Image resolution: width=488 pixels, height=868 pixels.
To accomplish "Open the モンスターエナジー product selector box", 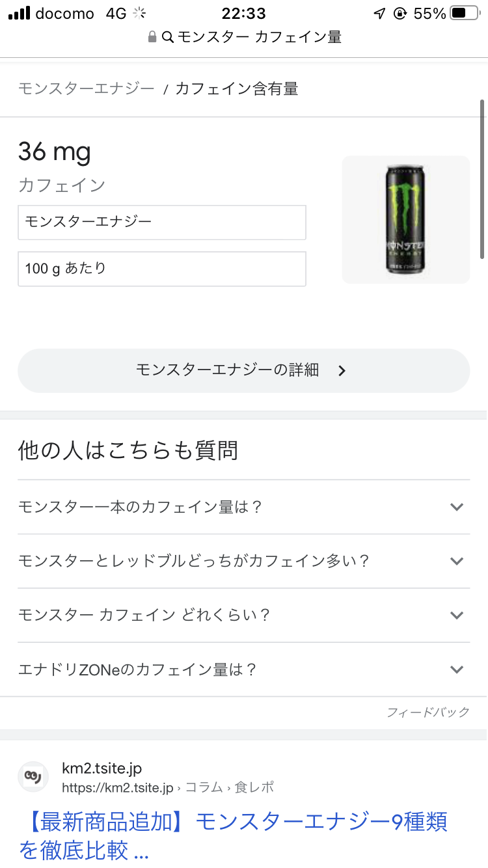I will tap(162, 223).
